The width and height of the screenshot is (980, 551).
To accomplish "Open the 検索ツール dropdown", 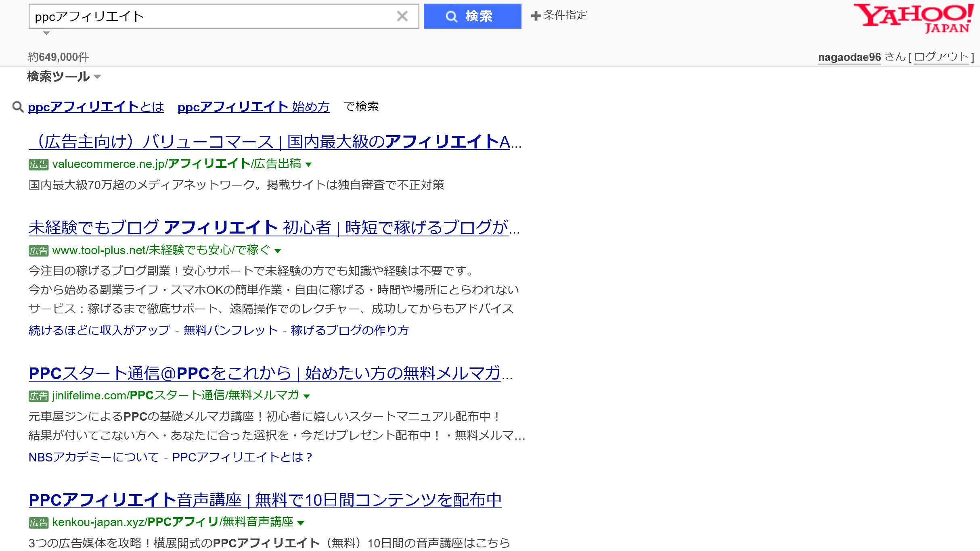I will click(x=64, y=76).
